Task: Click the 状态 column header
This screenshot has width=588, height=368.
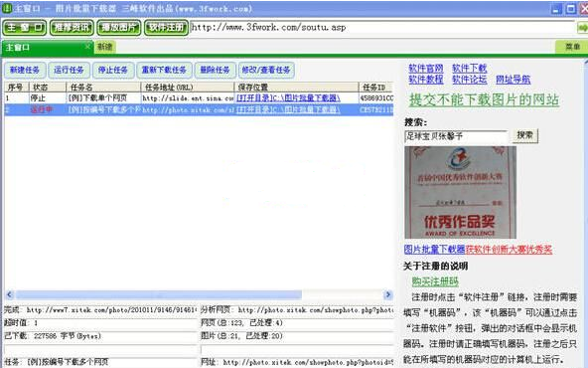Action: click(48, 88)
